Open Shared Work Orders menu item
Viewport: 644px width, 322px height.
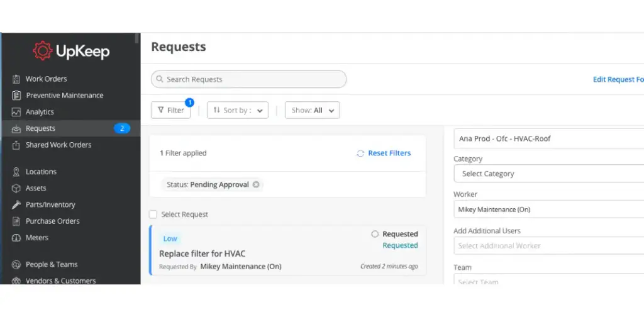[x=58, y=145]
